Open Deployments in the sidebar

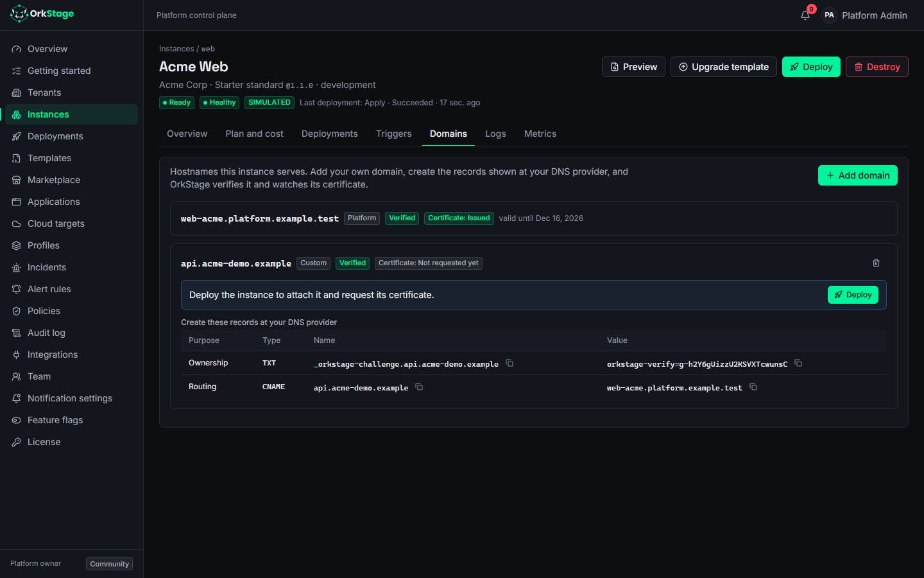[71, 136]
